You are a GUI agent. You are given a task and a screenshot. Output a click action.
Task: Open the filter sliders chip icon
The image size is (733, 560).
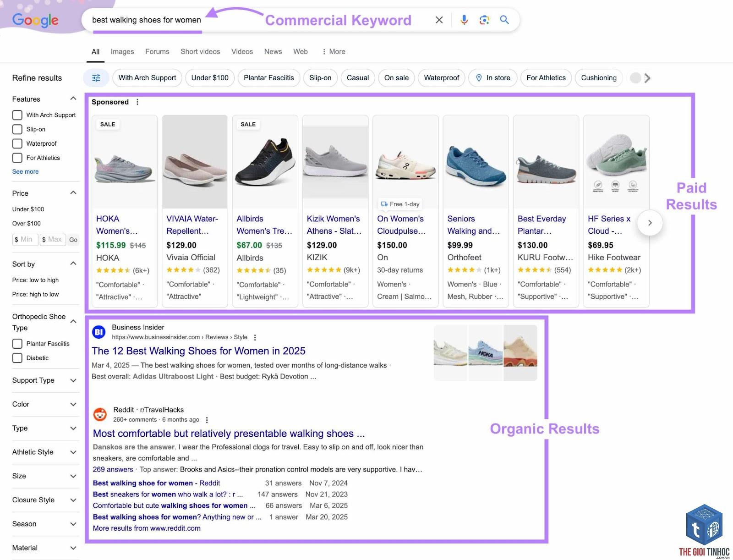pos(96,78)
